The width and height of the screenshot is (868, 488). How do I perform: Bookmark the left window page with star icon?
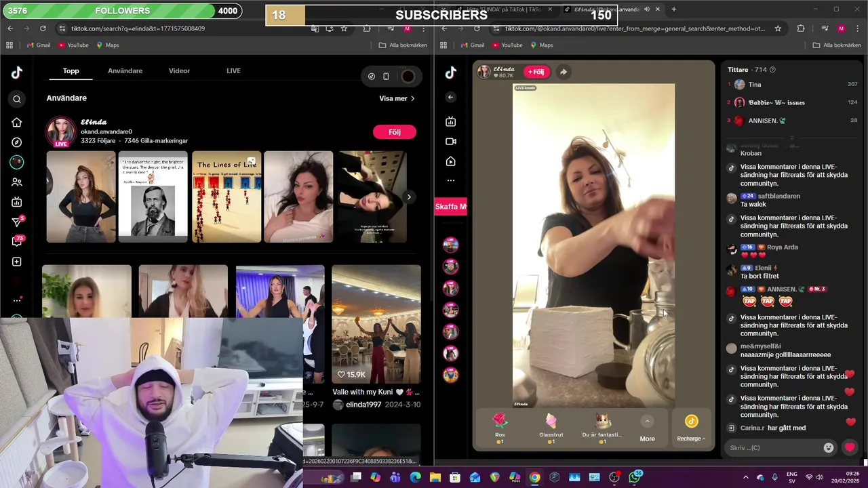344,28
